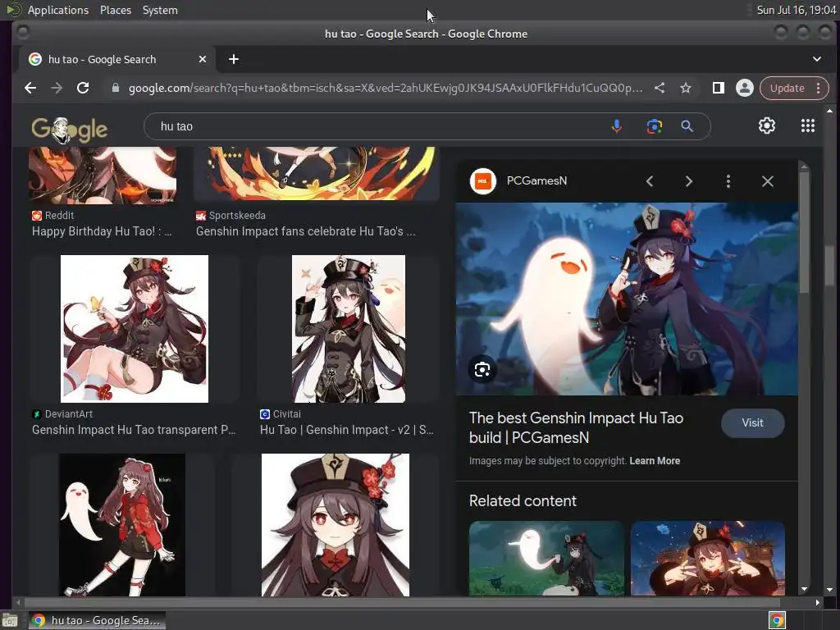The width and height of the screenshot is (840, 630).
Task: Open related image with ghost on grass
Action: (x=546, y=558)
